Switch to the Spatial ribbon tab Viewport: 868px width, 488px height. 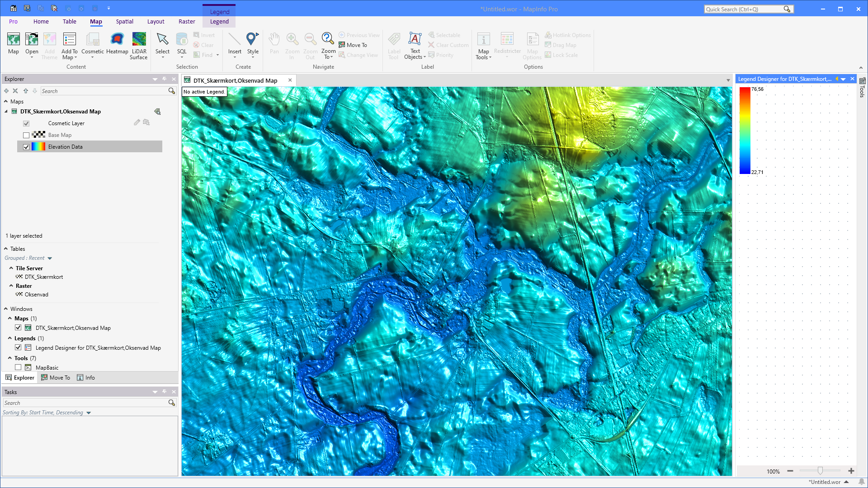pos(124,21)
